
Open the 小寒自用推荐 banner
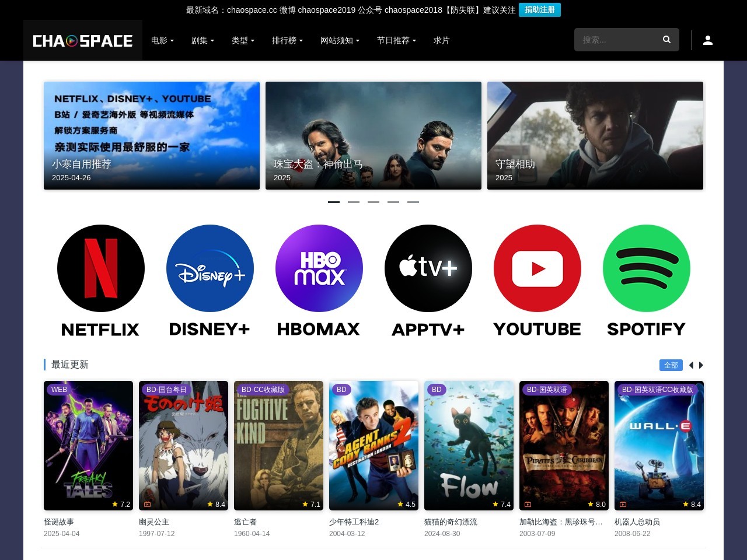pyautogui.click(x=152, y=135)
